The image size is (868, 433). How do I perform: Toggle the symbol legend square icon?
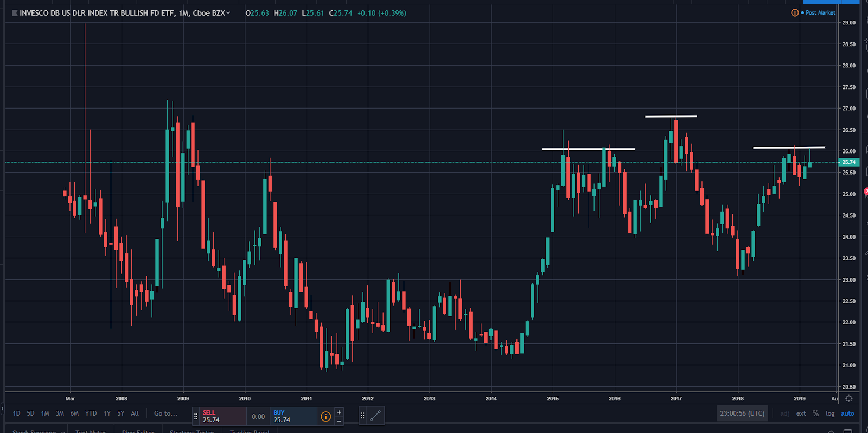click(15, 13)
